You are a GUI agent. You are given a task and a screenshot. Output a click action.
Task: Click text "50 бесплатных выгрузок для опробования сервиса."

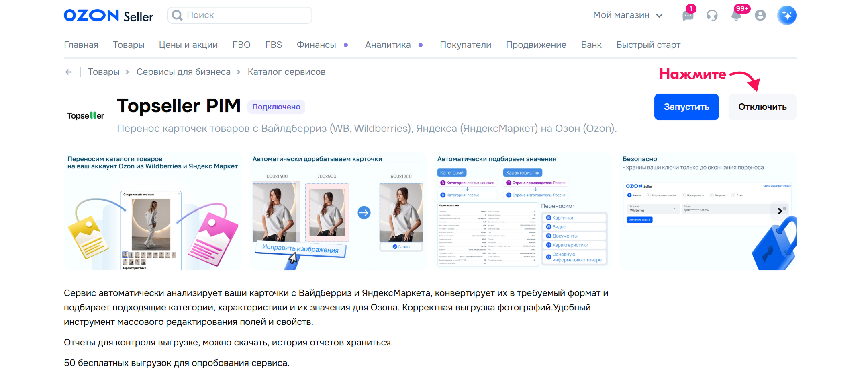177,363
